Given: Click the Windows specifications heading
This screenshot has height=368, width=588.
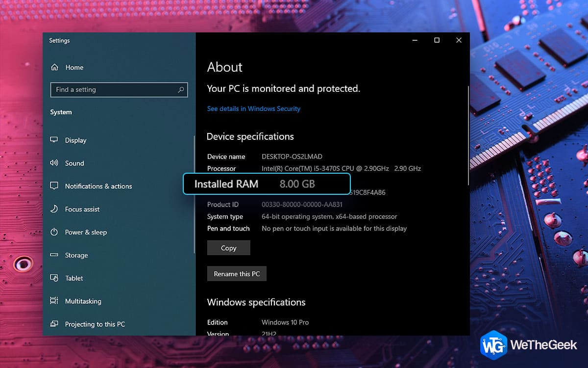Looking at the screenshot, I should pos(256,302).
